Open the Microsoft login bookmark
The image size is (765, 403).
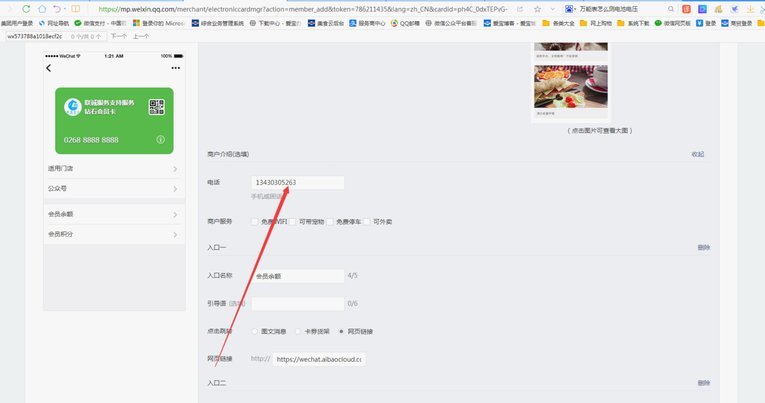pos(159,23)
